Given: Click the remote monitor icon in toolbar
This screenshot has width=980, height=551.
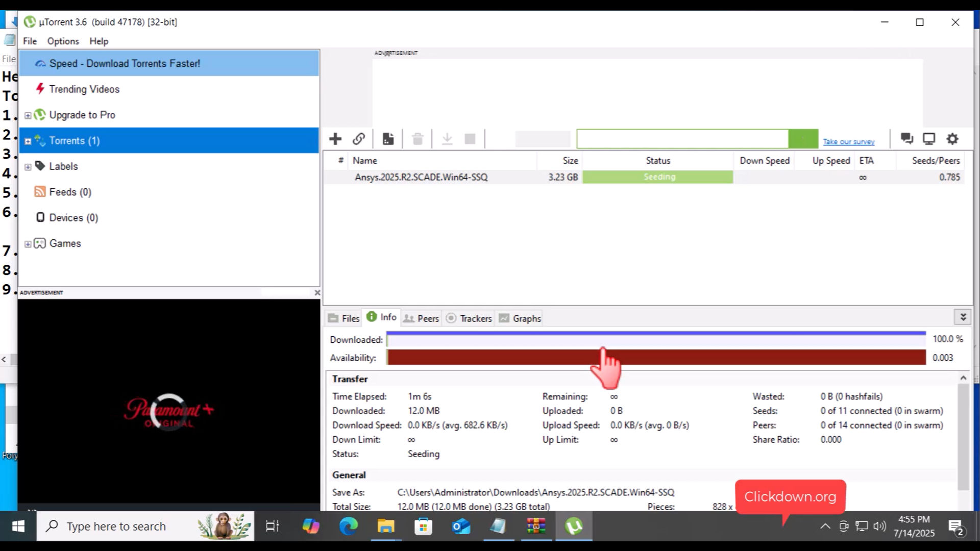Looking at the screenshot, I should pyautogui.click(x=929, y=138).
